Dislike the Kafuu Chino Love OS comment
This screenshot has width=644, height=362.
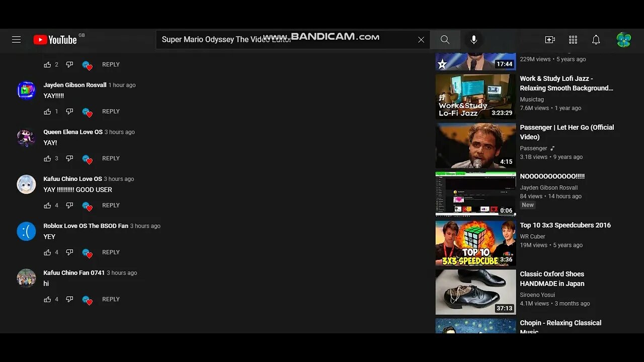click(69, 205)
